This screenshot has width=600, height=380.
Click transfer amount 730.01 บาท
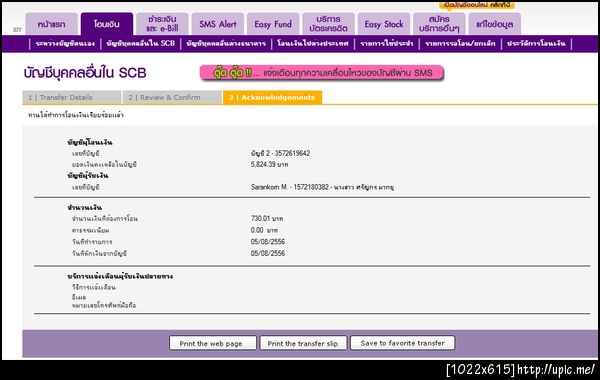[267, 219]
